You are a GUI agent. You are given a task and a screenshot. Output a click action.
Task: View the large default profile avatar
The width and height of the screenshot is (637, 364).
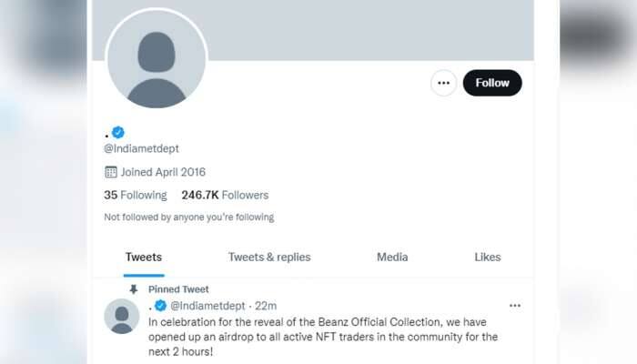tap(157, 59)
